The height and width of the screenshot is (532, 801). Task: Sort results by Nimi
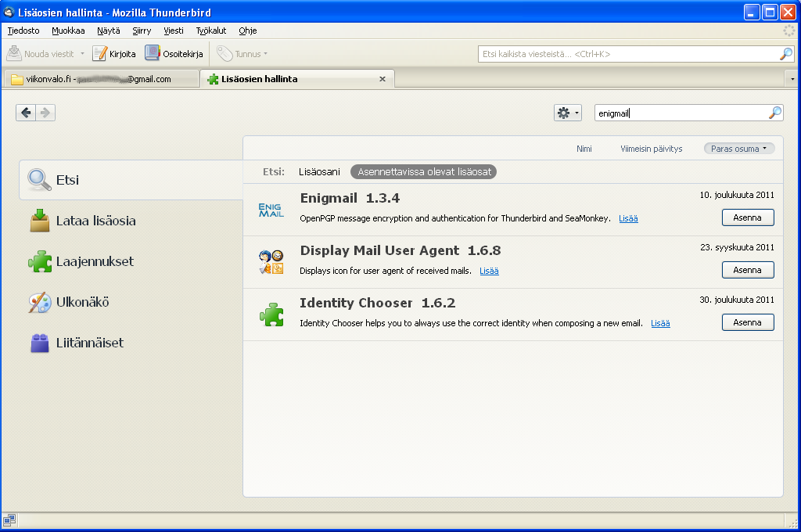click(584, 149)
